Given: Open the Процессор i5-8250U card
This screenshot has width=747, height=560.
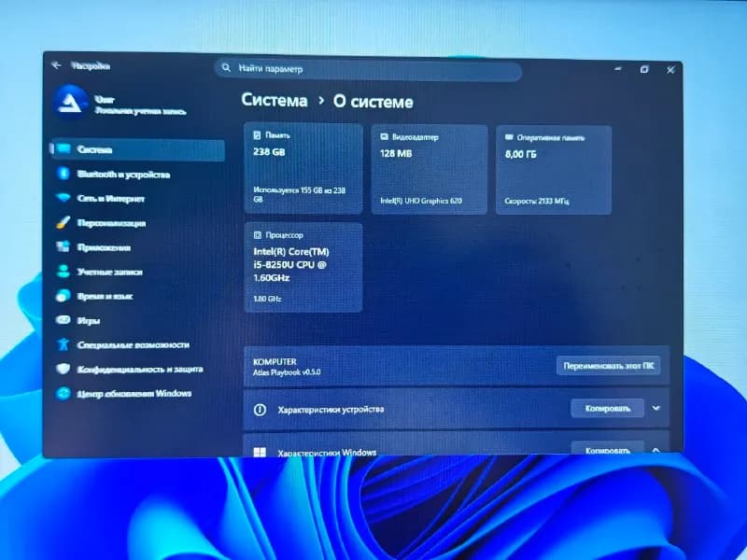Looking at the screenshot, I should (303, 267).
